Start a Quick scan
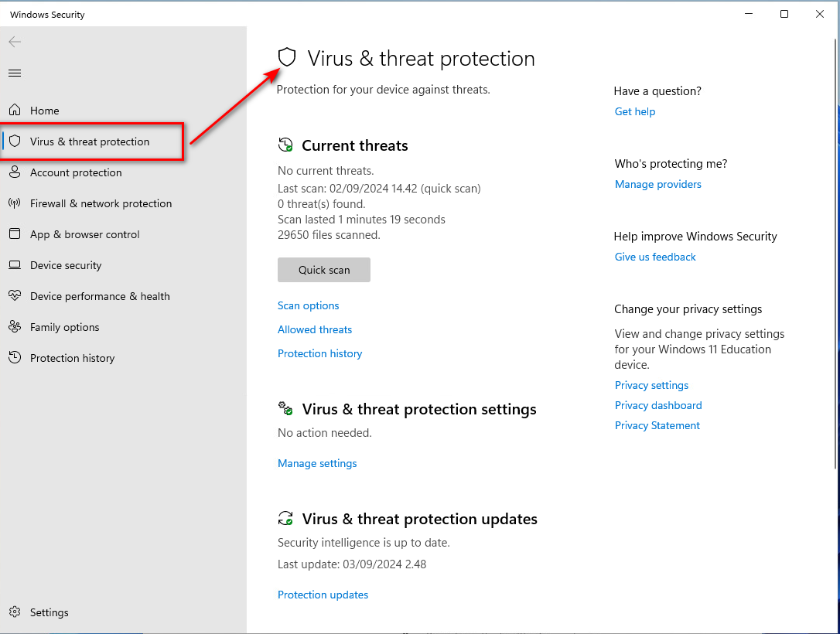840x634 pixels. (x=323, y=269)
